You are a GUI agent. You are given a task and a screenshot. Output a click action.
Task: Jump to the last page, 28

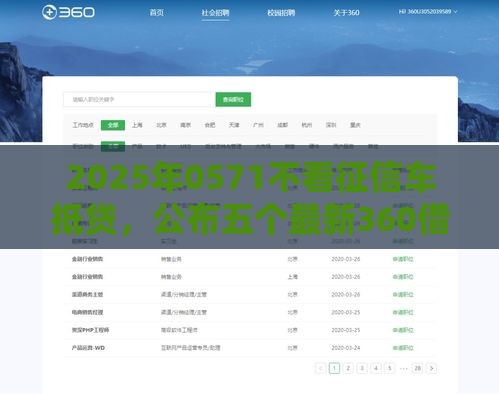417,368
